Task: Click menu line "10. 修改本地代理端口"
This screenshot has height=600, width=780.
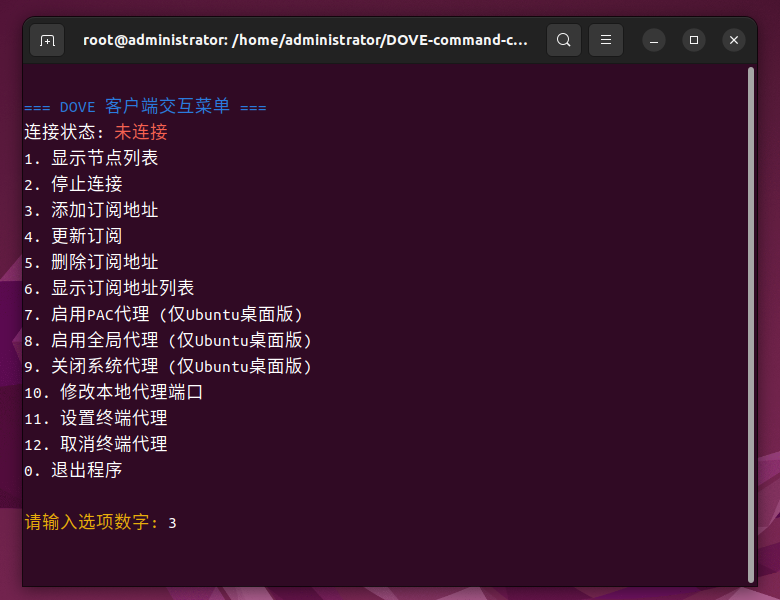Action: pyautogui.click(x=113, y=392)
